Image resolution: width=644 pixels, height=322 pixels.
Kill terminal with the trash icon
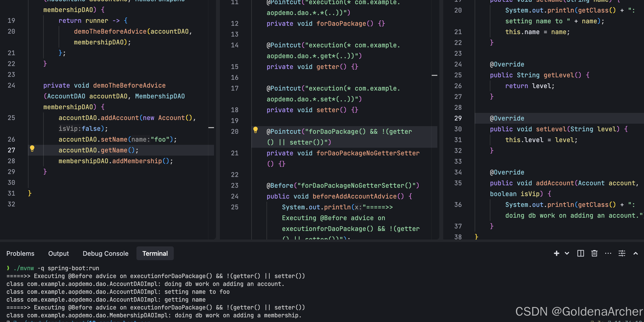coord(594,253)
